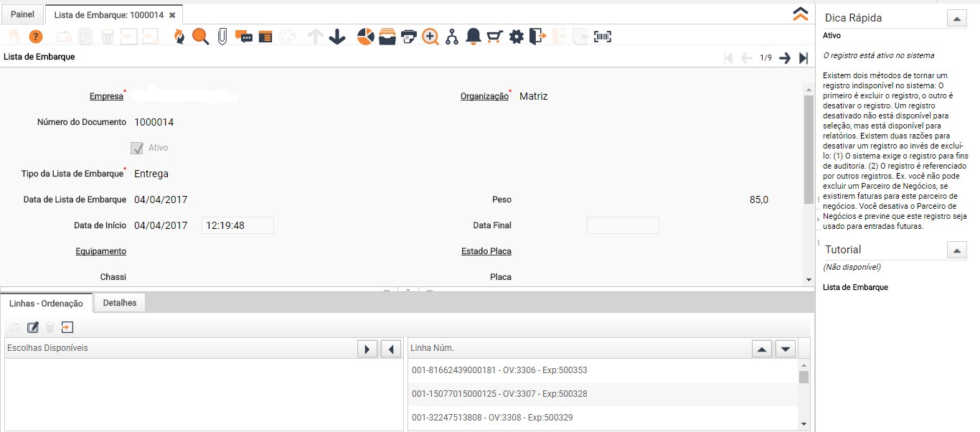Click the Entrega type value
This screenshot has width=980, height=432.
pyautogui.click(x=151, y=174)
